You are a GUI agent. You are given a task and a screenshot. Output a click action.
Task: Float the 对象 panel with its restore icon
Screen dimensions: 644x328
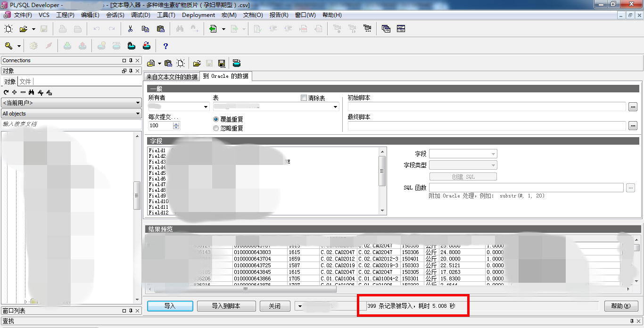pyautogui.click(x=124, y=71)
